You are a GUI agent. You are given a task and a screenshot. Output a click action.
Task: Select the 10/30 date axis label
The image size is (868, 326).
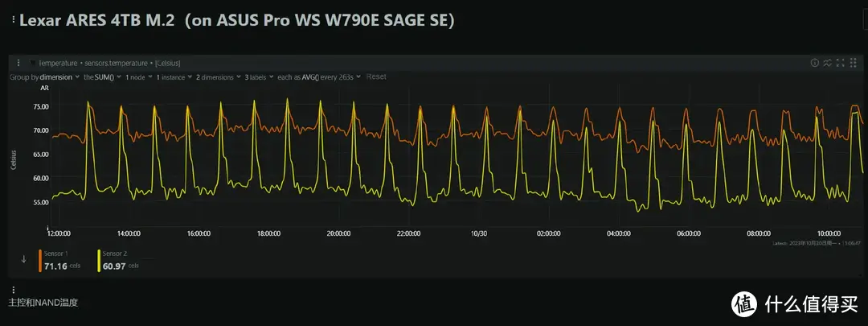[478, 234]
